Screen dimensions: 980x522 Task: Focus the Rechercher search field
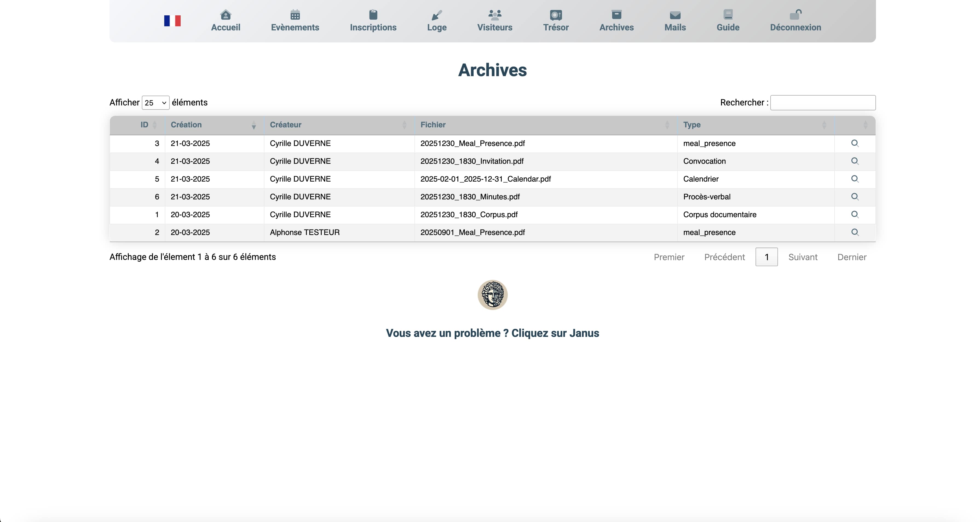823,103
